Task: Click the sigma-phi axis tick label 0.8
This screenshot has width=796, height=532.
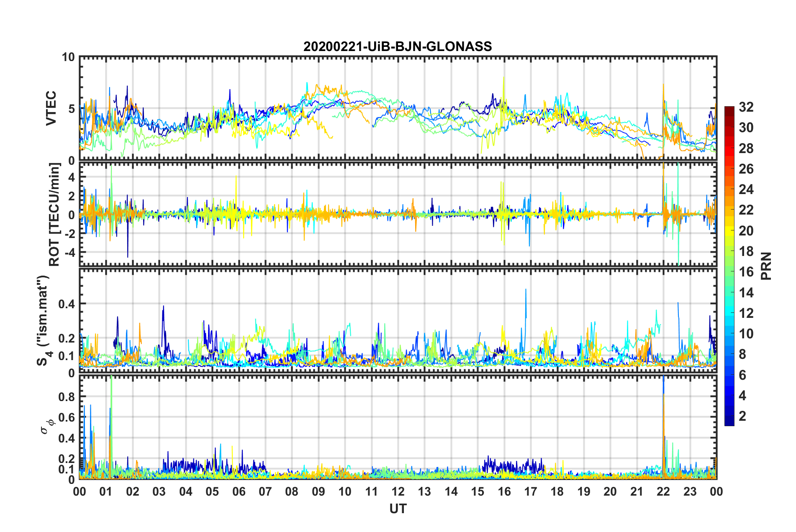Action: tap(67, 396)
